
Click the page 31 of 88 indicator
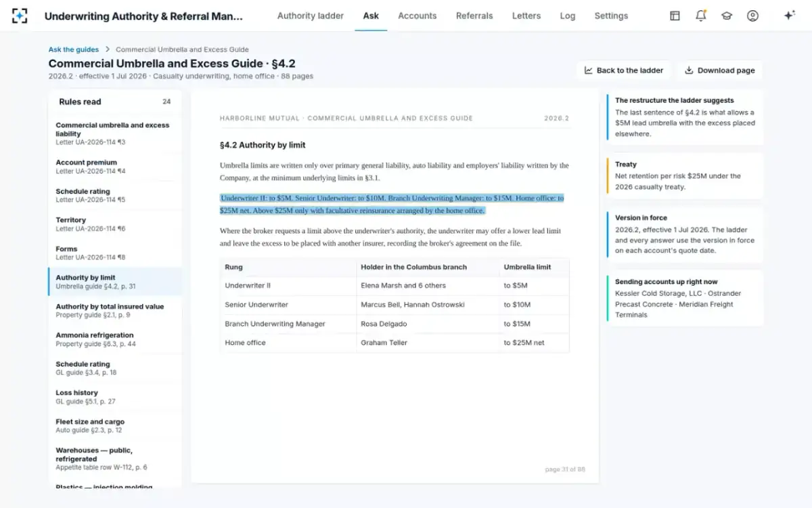click(565, 469)
